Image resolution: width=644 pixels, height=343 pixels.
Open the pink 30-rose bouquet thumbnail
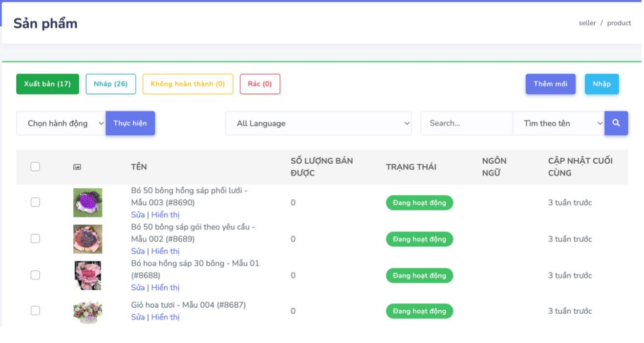point(88,275)
